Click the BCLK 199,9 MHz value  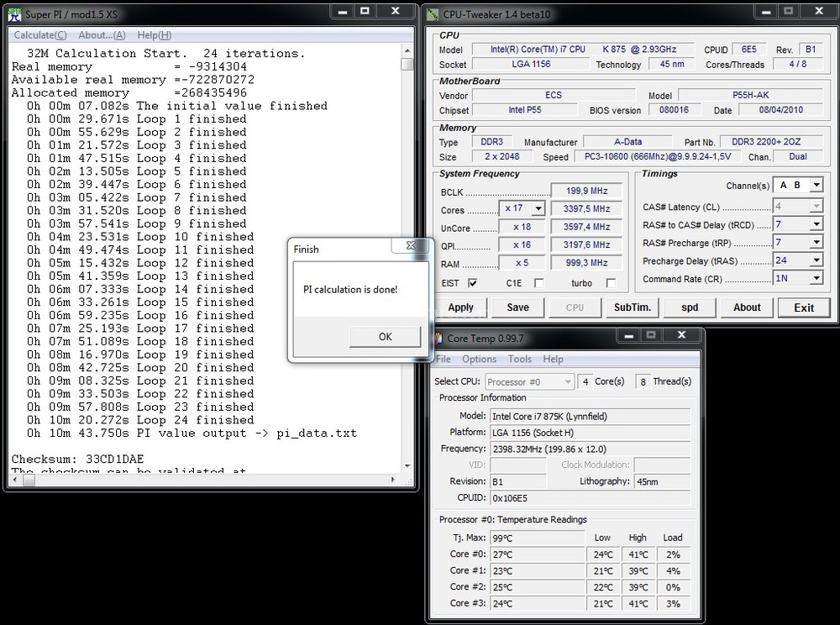click(586, 191)
